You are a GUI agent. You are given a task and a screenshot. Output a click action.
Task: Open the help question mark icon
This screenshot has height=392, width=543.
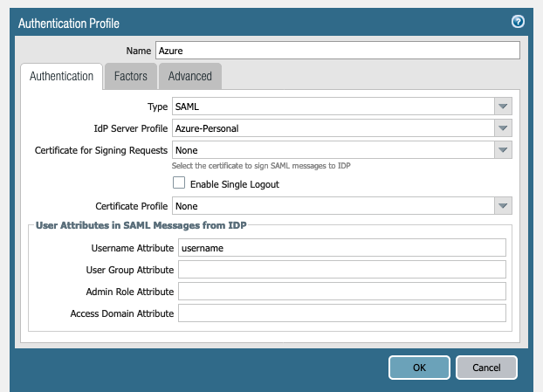point(518,22)
